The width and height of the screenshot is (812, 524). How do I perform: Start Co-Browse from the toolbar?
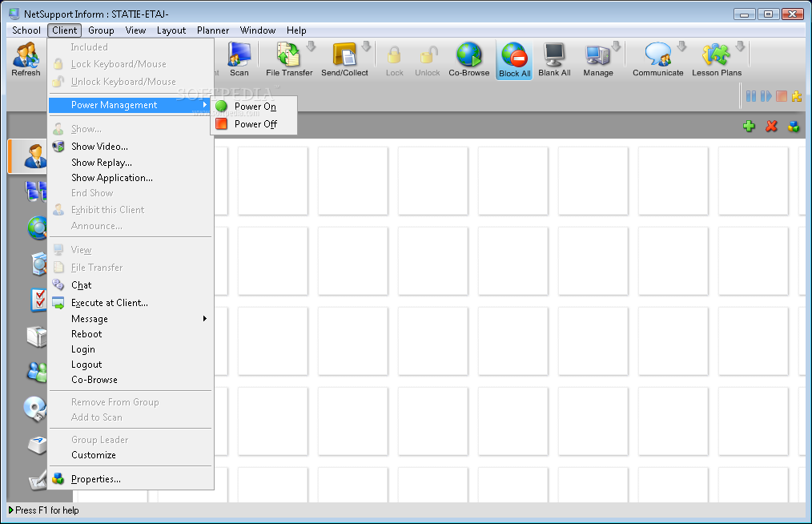coord(468,59)
